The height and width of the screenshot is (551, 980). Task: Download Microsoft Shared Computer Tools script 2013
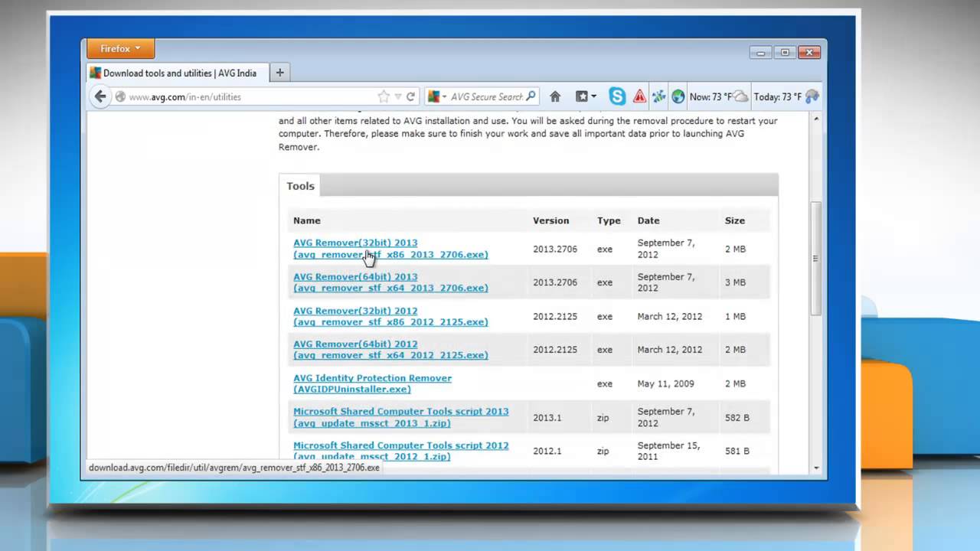400,417
